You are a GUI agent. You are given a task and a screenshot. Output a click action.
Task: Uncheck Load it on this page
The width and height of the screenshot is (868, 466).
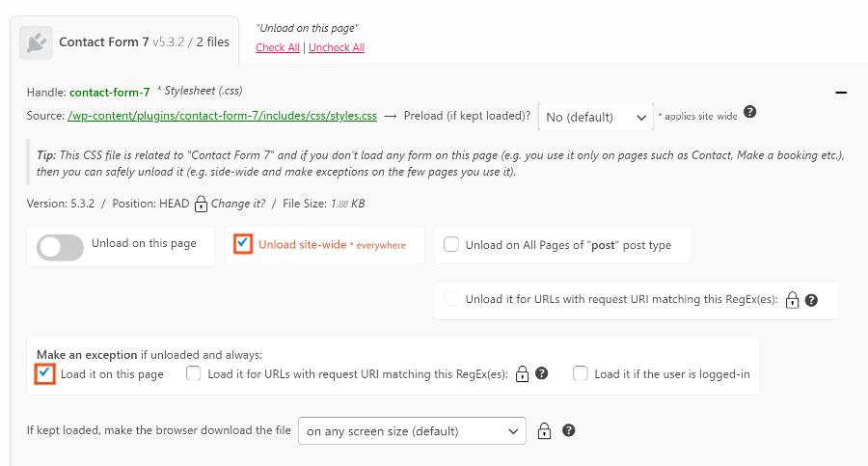[x=44, y=373]
